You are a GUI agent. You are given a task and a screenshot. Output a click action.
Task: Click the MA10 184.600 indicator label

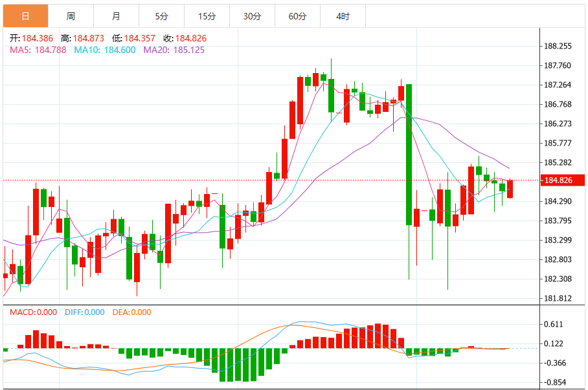pos(105,50)
